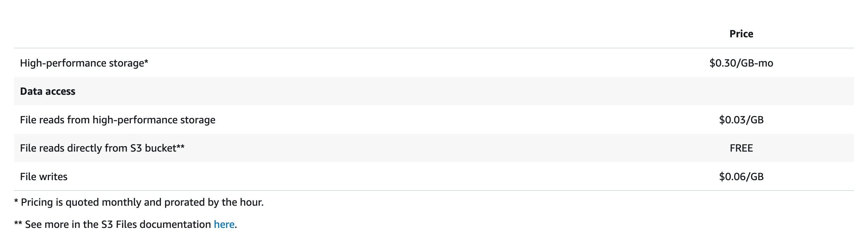
Task: Click the "Data access" section heading
Action: coord(48,91)
